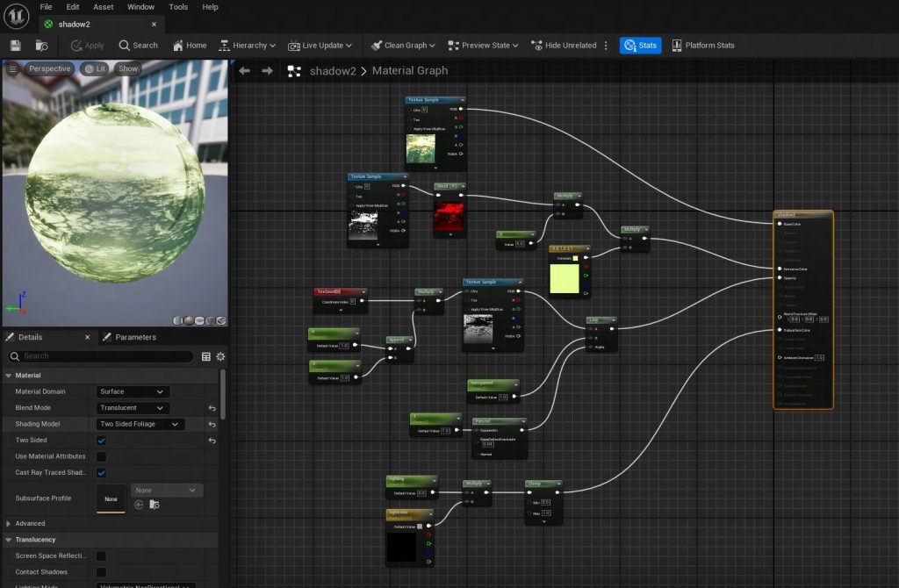Open the Shading Model dropdown
This screenshot has height=588, width=899.
[140, 425]
